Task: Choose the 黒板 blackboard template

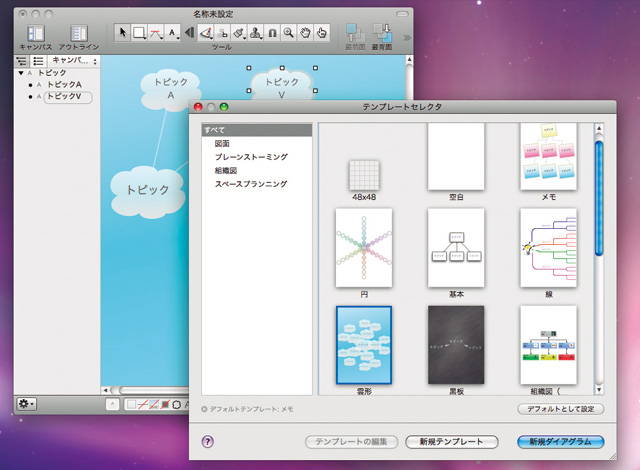Action: coord(456,345)
